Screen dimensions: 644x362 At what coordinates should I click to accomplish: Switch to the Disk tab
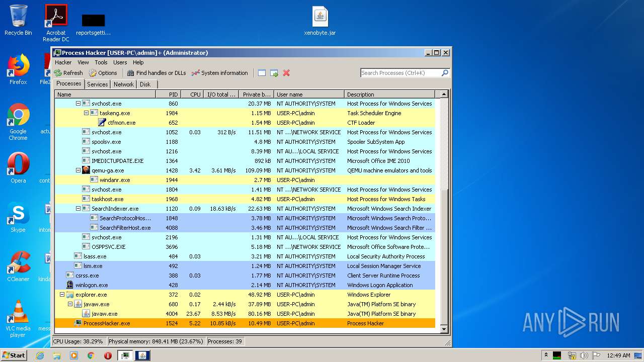(145, 84)
